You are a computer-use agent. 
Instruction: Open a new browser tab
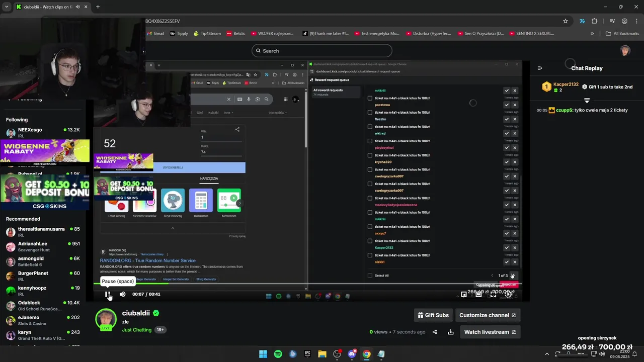[x=98, y=7]
